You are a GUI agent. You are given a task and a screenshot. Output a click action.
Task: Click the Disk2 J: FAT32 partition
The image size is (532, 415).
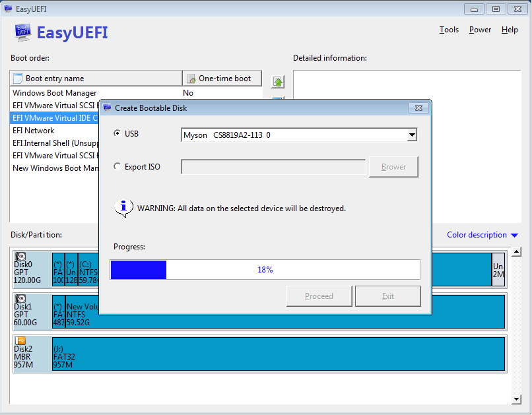[x=279, y=354]
